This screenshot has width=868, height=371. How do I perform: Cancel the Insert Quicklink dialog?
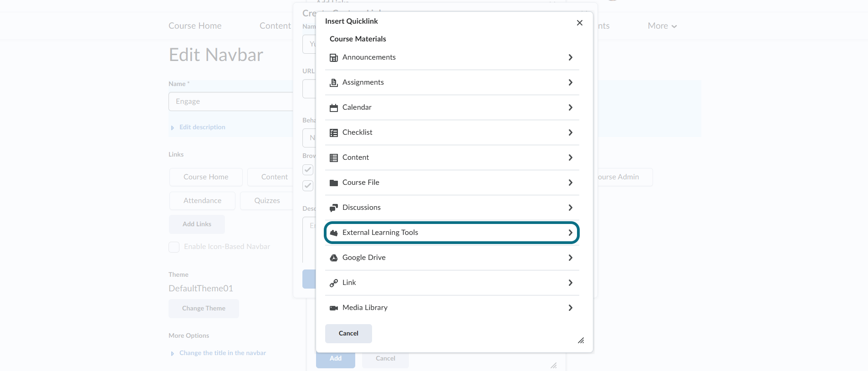[348, 334]
